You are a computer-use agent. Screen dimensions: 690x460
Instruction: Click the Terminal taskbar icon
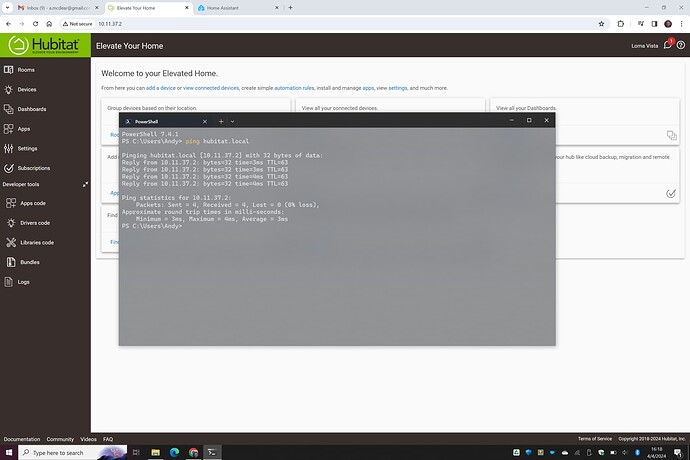click(212, 453)
